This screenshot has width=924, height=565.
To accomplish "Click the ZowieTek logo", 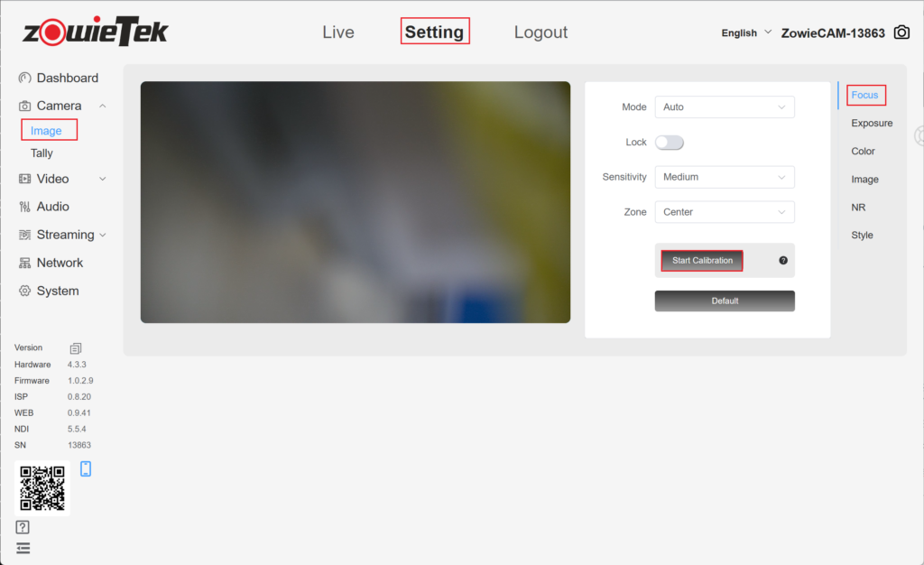I will pyautogui.click(x=96, y=32).
